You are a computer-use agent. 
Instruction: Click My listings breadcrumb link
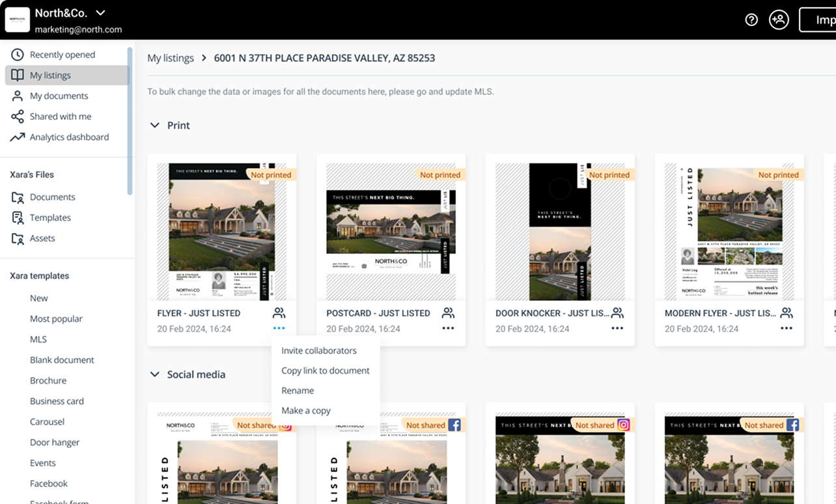[171, 58]
